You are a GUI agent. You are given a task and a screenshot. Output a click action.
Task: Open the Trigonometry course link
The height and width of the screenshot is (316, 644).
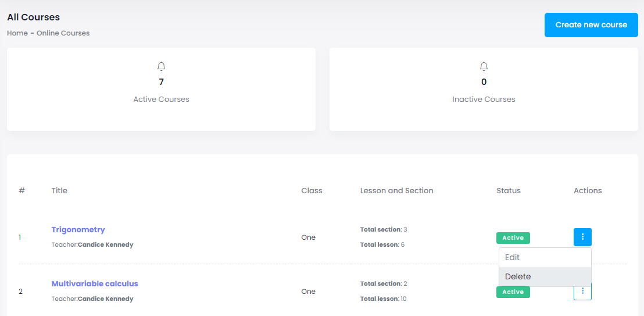coord(78,229)
